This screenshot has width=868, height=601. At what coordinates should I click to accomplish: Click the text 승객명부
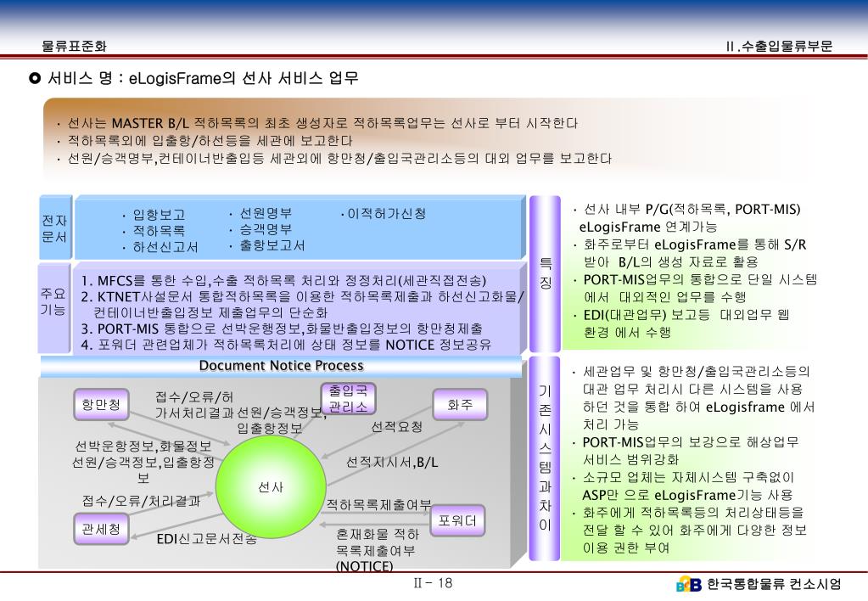click(266, 229)
